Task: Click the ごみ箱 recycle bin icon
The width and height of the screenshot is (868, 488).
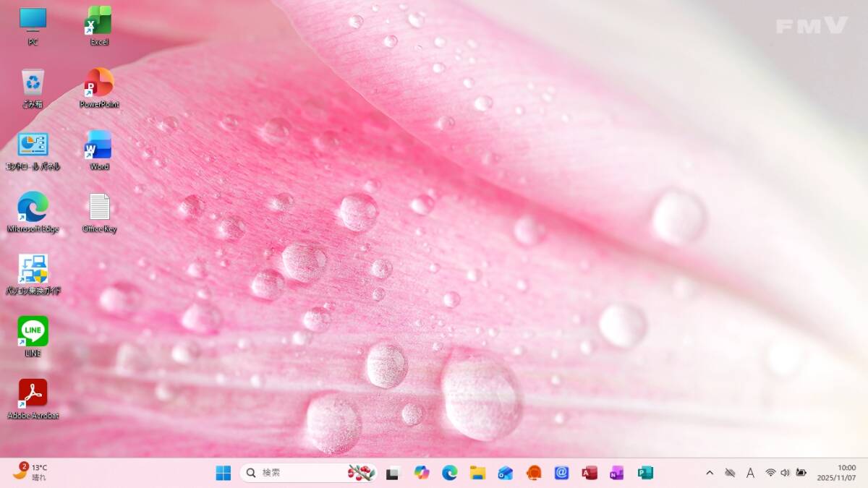Action: point(33,82)
